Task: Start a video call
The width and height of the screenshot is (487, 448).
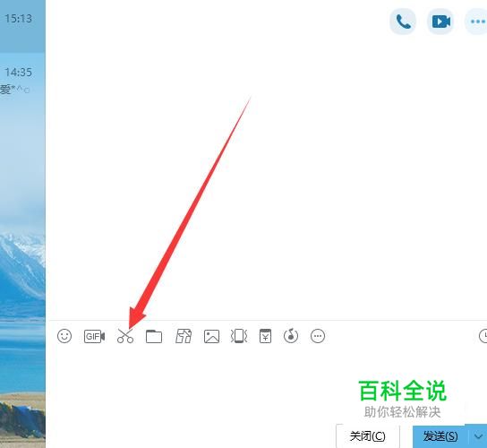Action: tap(440, 22)
